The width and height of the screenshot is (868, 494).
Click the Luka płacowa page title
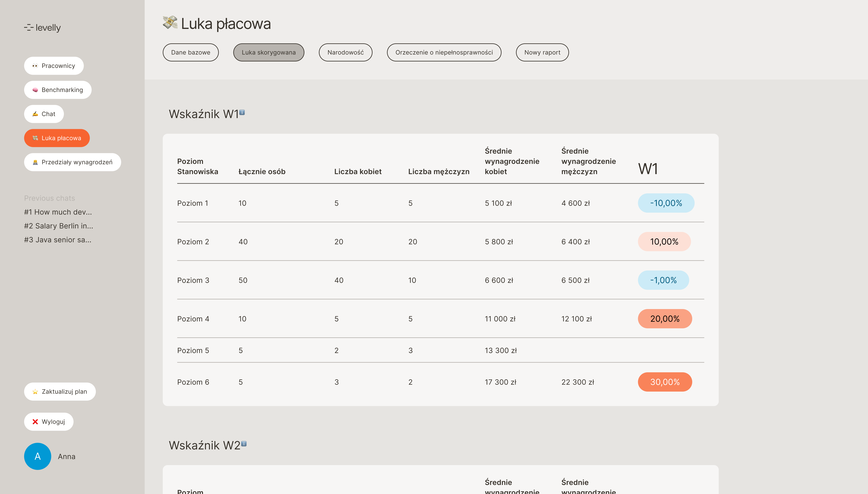click(x=226, y=24)
